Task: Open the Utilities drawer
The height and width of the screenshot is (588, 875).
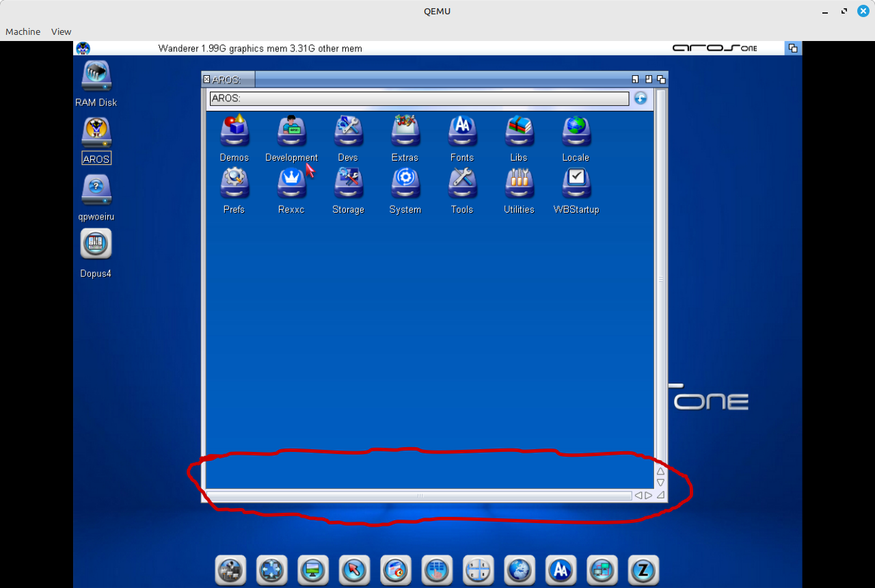Action: (x=519, y=183)
